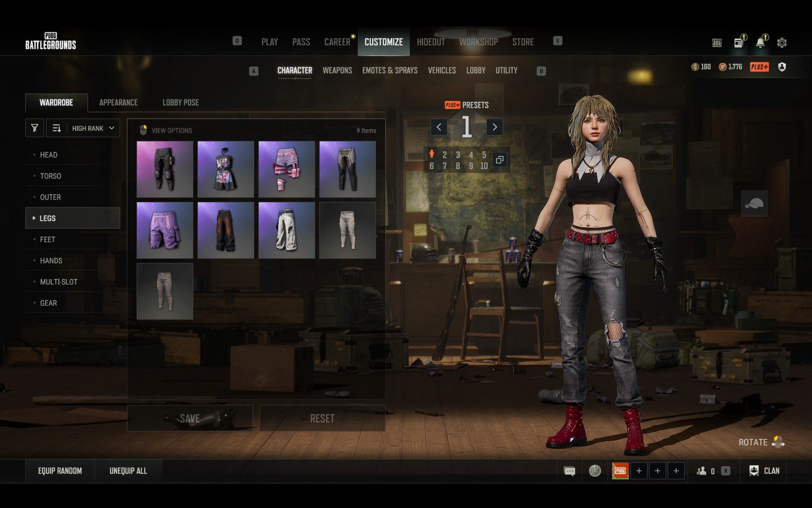This screenshot has height=508, width=812.
Task: Open the news feed icon beside bell
Action: click(x=738, y=43)
